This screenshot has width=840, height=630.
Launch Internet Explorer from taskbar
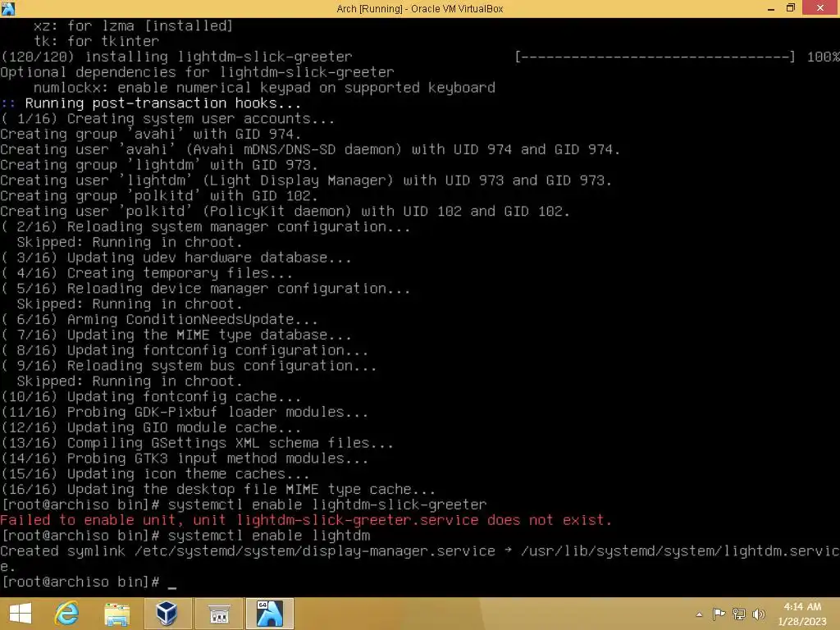(x=67, y=614)
